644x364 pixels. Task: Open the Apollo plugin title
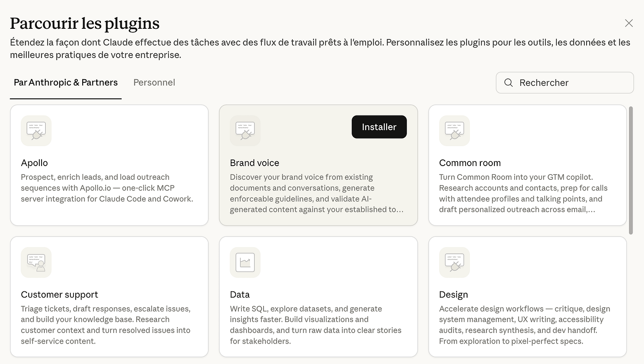(34, 163)
